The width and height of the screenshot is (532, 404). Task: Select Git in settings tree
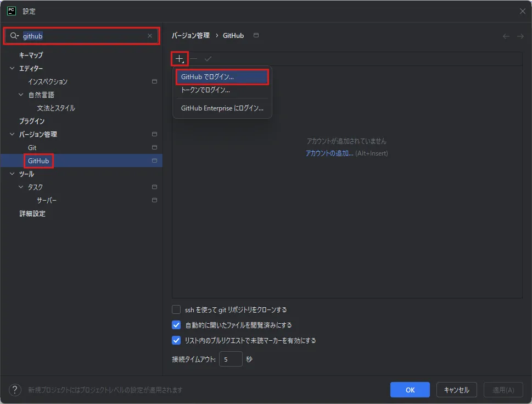pyautogui.click(x=32, y=147)
